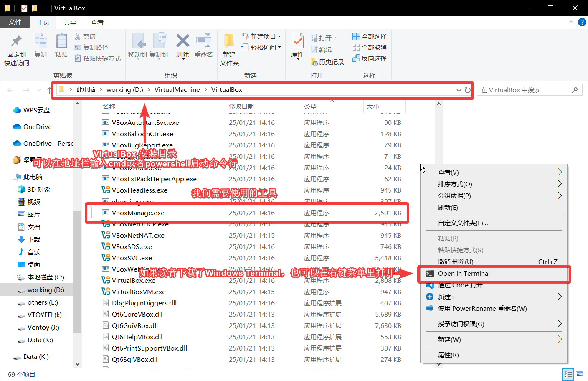
Task: Click Select None (全部取消) option
Action: click(370, 48)
